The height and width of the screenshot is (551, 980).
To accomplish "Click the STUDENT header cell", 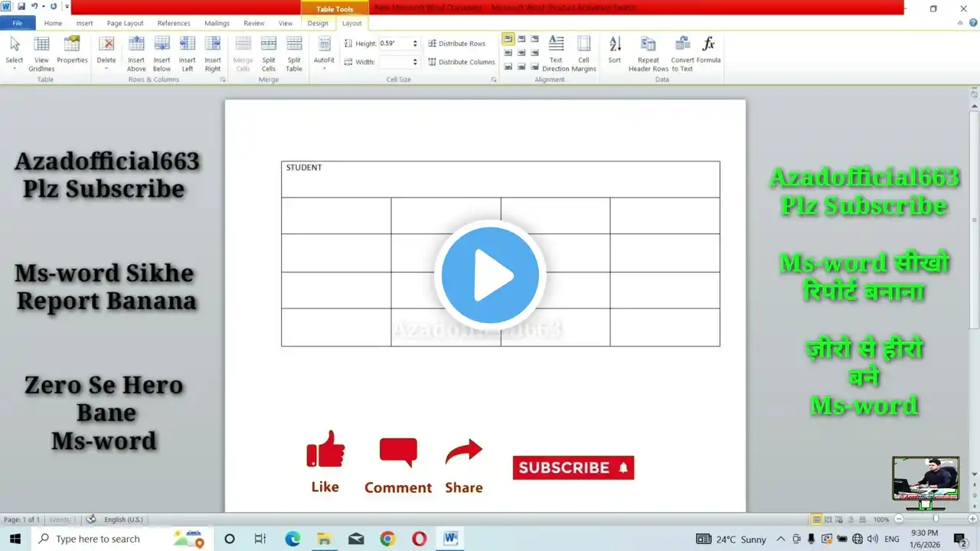I will coord(500,179).
